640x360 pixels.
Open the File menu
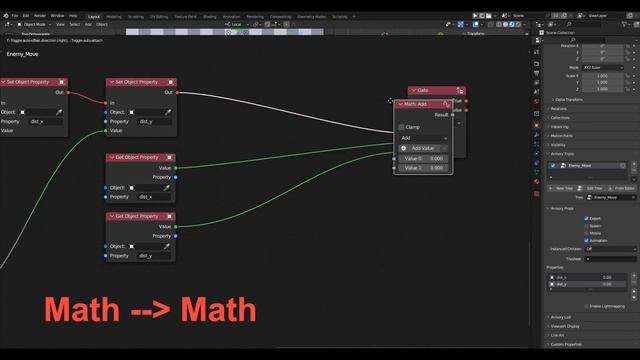click(15, 16)
